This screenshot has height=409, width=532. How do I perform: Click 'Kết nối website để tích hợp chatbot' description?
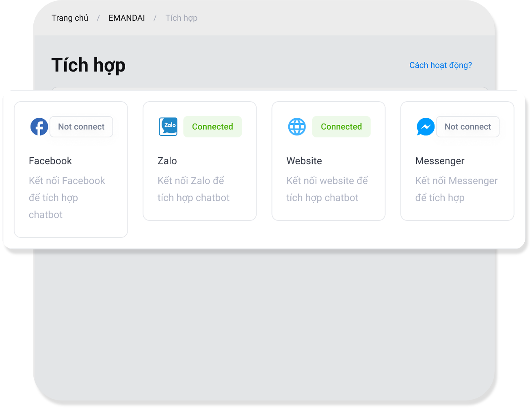pos(327,189)
